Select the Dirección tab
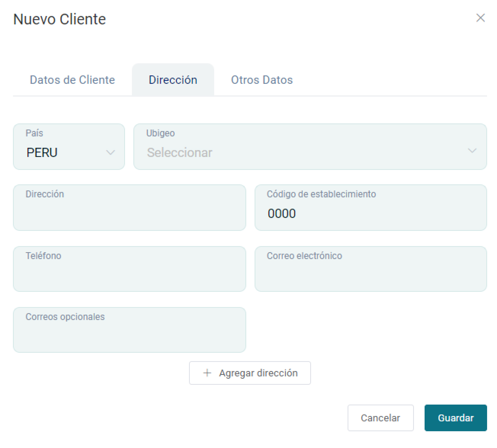The image size is (497, 448). [173, 80]
